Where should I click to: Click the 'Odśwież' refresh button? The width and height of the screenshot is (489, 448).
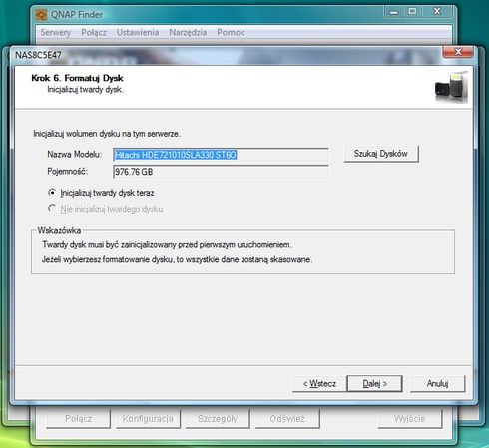287,419
